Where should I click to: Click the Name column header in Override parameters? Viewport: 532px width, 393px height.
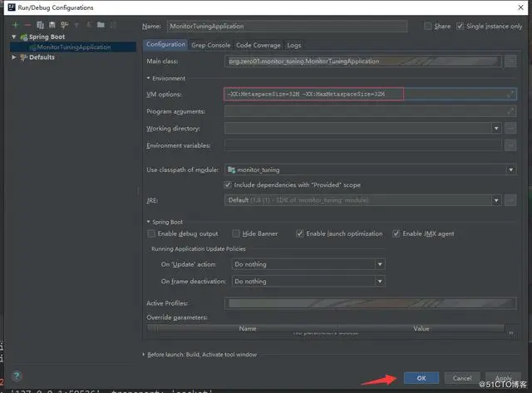(248, 328)
